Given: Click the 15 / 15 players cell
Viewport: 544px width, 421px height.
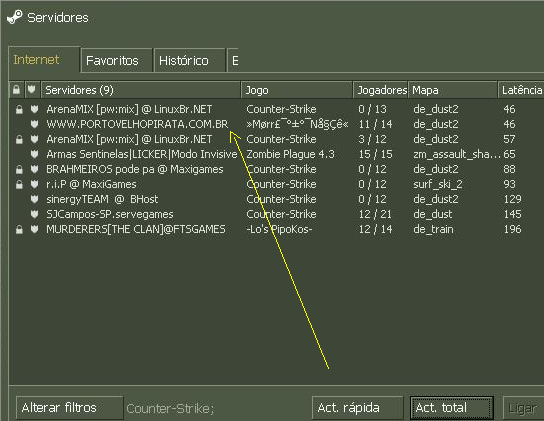Looking at the screenshot, I should point(375,154).
